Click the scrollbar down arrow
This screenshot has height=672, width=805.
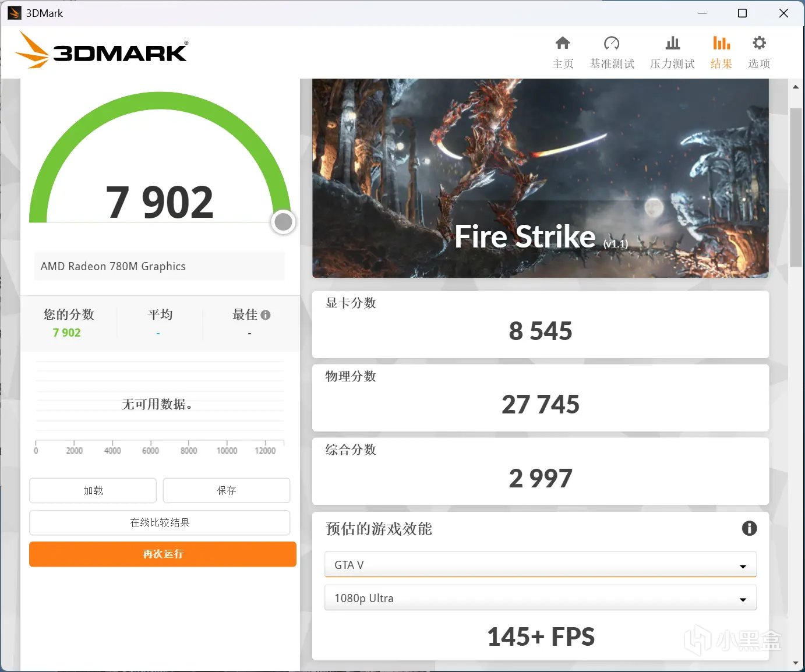point(796,663)
